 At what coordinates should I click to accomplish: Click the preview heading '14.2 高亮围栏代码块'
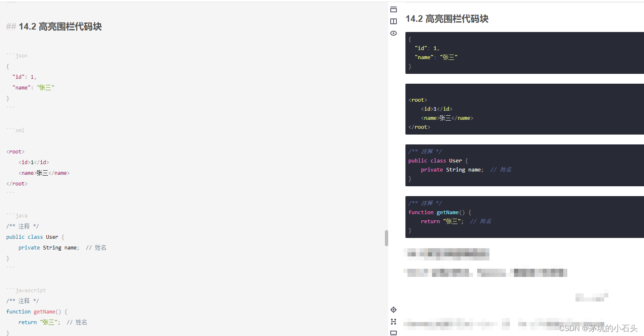[447, 19]
